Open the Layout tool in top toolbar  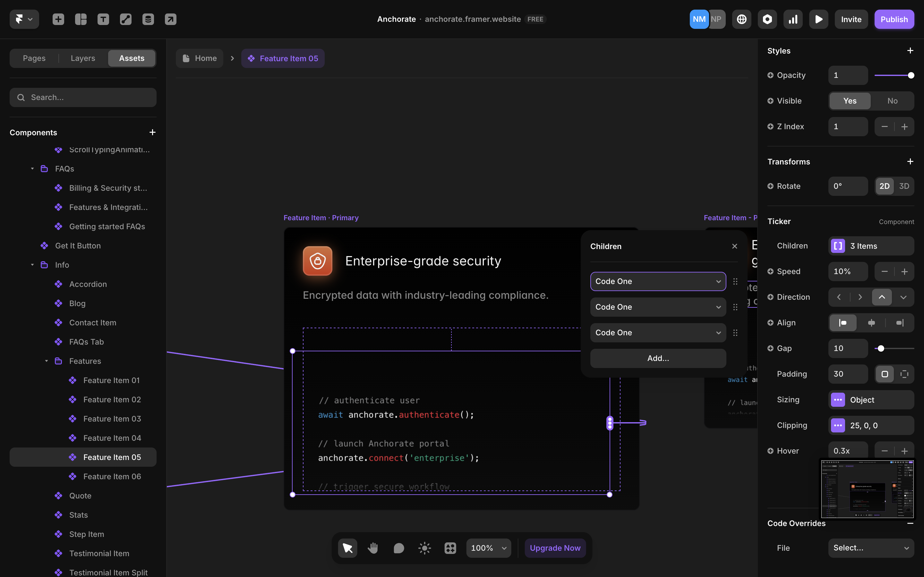[81, 19]
